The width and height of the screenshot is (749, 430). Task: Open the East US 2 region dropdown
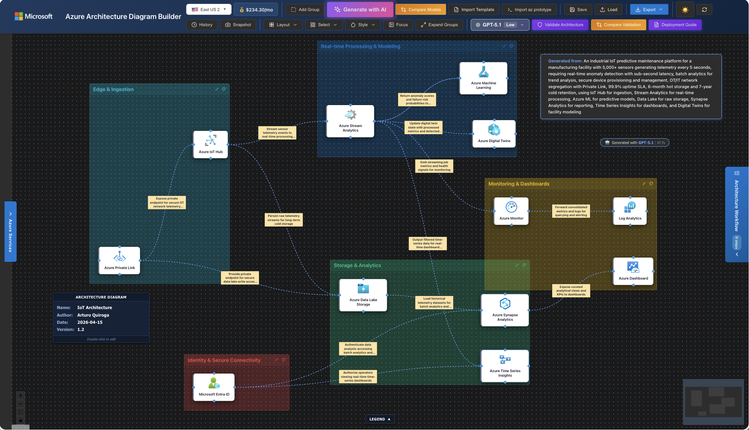coord(209,10)
